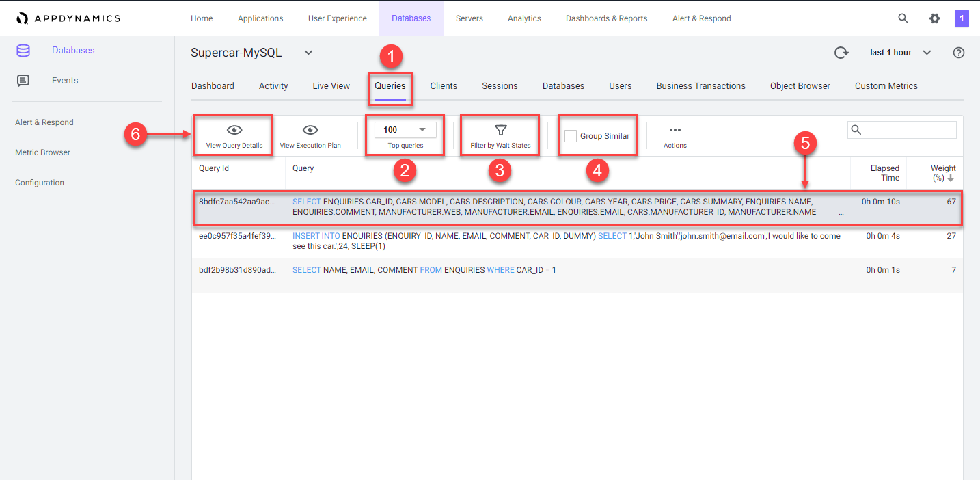Click the Filter by Wait States funnel
980x480 pixels.
click(x=500, y=130)
